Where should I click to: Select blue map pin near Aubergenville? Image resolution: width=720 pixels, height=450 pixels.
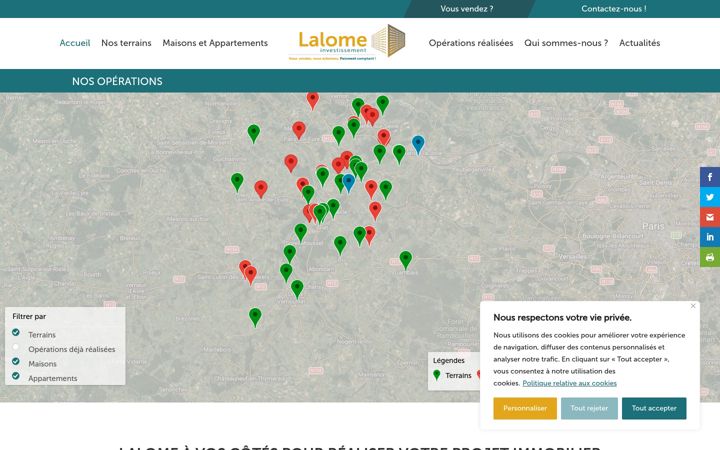418,144
